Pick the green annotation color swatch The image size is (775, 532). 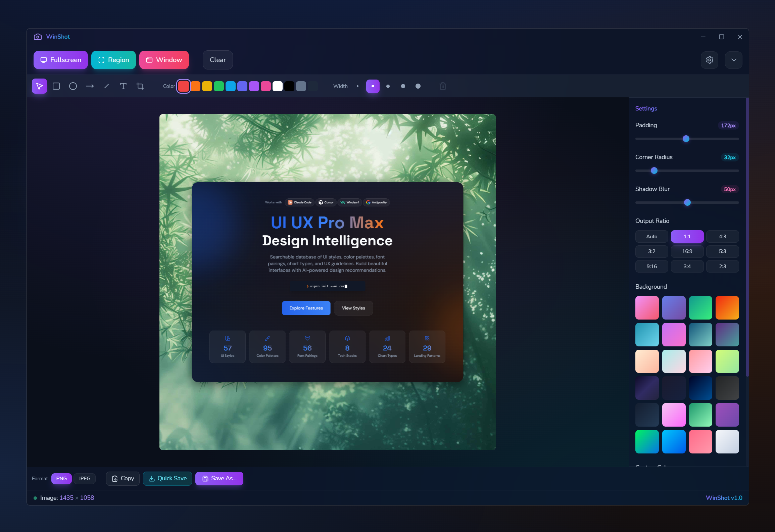pos(219,86)
